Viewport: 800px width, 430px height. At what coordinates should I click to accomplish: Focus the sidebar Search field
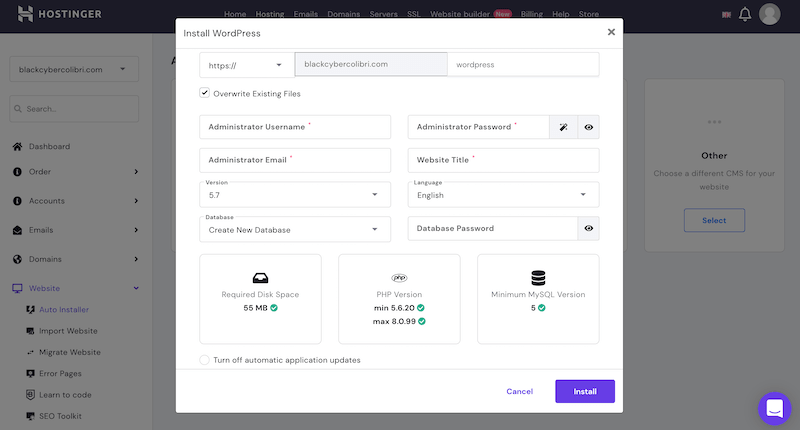(x=74, y=109)
